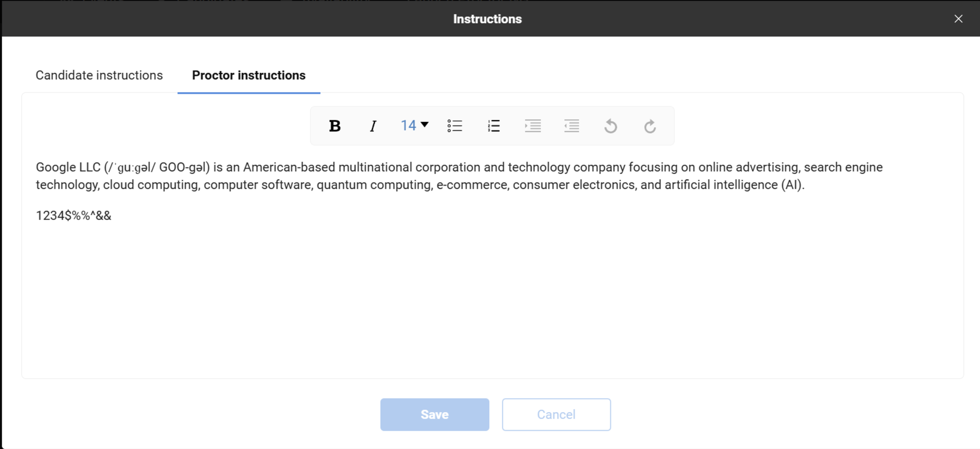Click the word 'quantum' in second line
Image resolution: width=980 pixels, height=449 pixels.
(342, 185)
